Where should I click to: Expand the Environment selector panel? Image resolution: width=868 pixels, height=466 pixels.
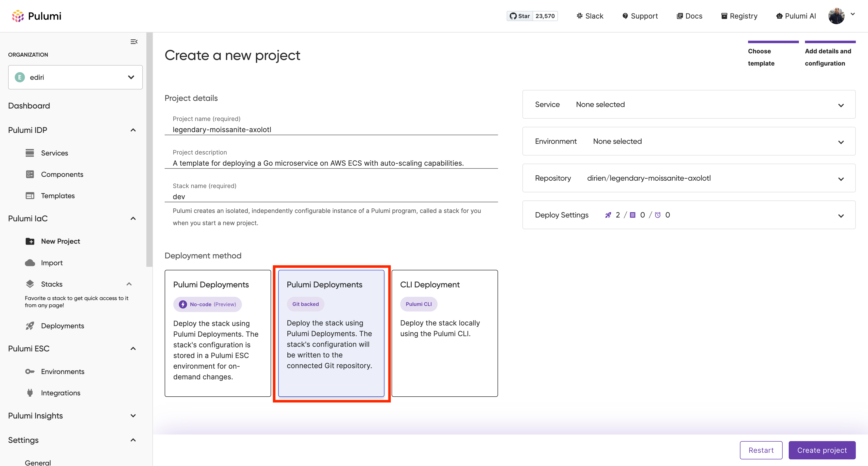(689, 141)
